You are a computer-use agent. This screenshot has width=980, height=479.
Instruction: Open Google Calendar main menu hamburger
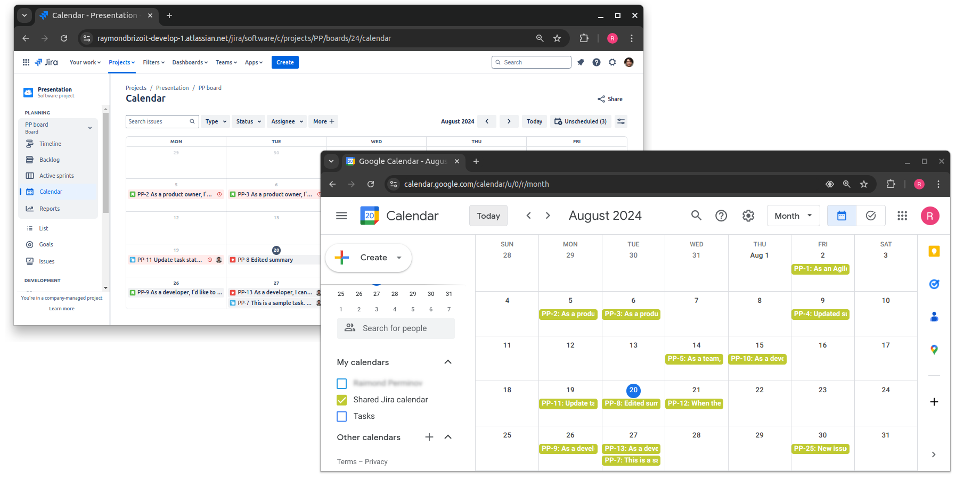[341, 216]
